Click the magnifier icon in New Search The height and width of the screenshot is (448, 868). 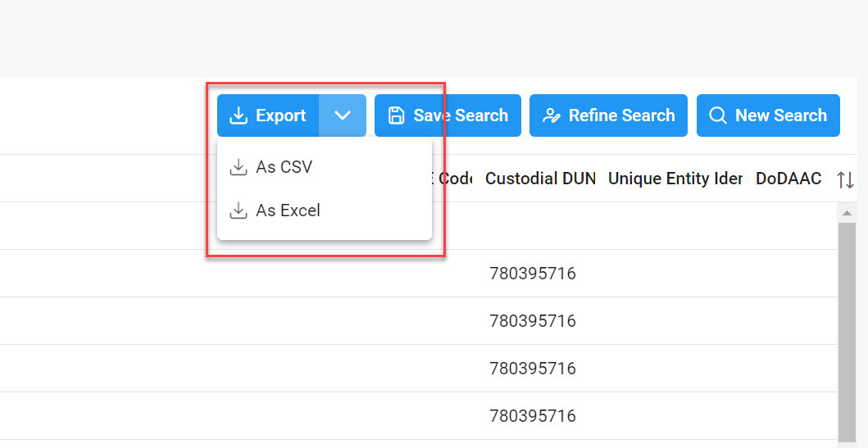[718, 116]
